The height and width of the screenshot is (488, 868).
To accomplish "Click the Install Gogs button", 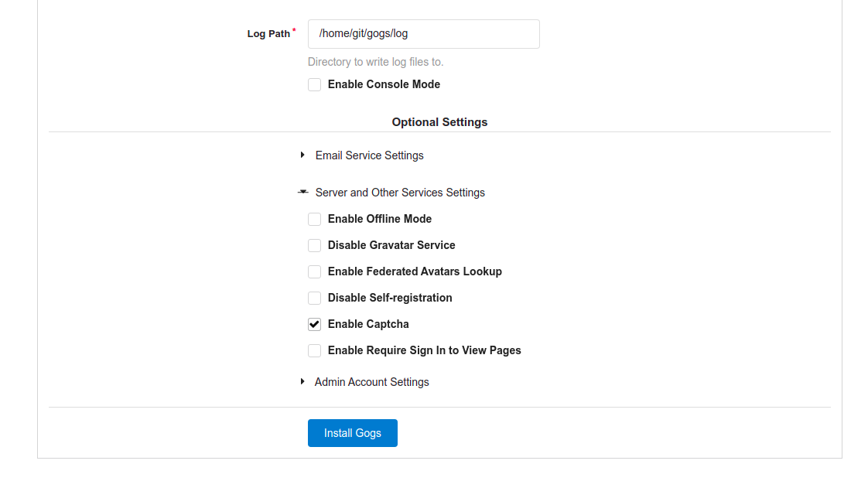I will [x=353, y=433].
